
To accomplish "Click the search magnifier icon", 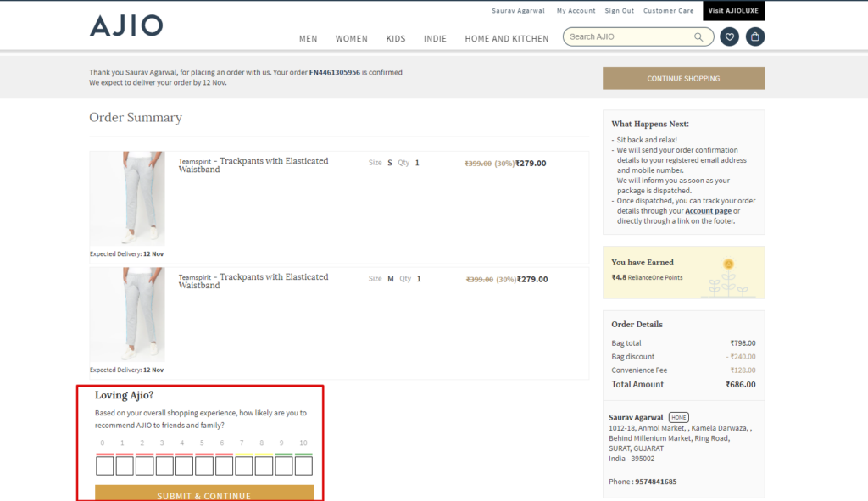I will click(698, 37).
